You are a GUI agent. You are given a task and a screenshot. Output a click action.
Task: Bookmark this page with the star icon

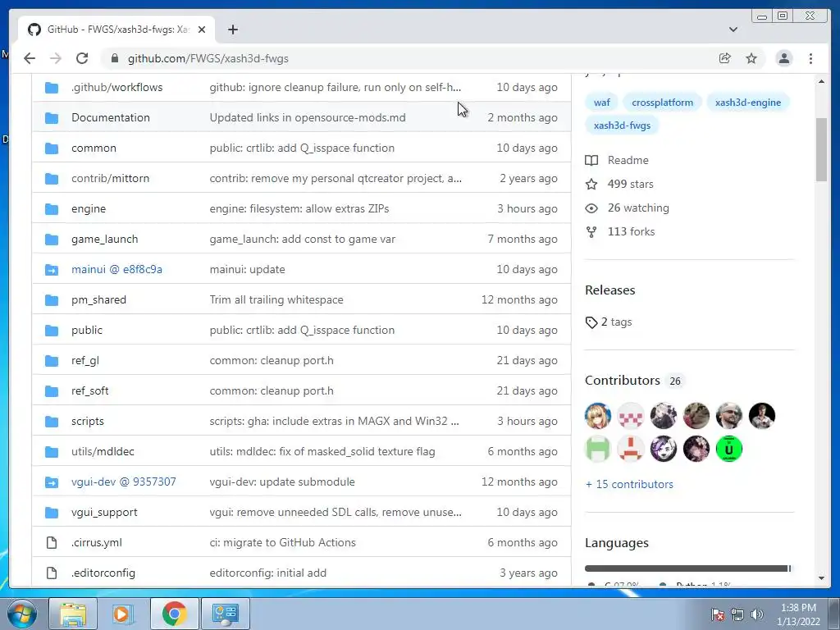coord(751,58)
